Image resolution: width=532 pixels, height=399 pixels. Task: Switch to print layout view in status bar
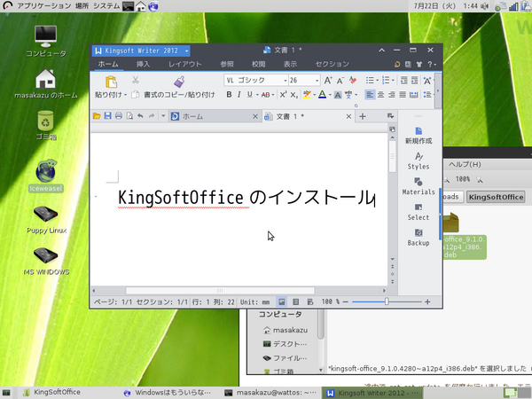pyautogui.click(x=282, y=301)
